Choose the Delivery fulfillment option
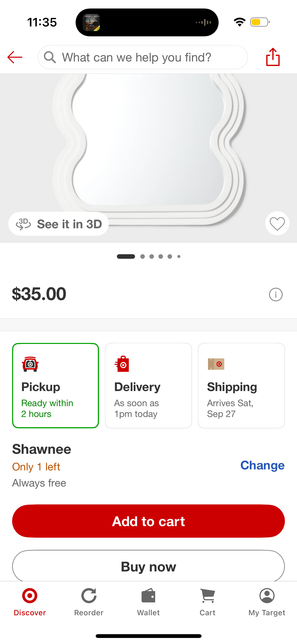 coord(148,385)
